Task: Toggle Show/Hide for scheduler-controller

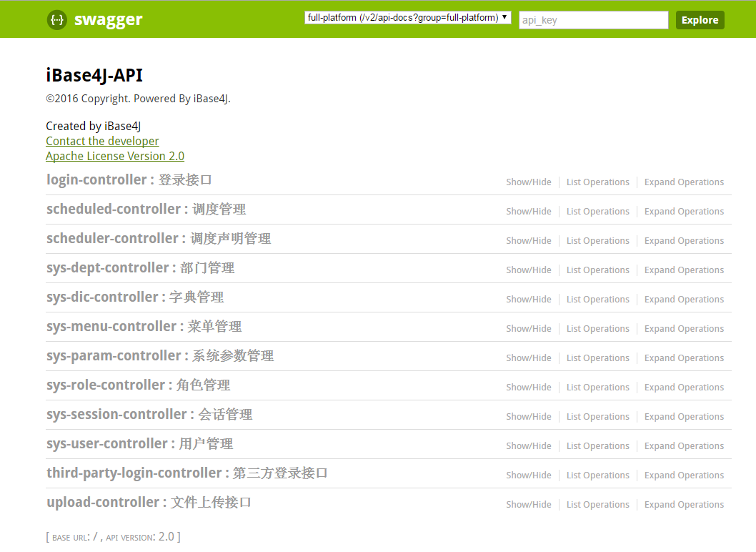Action: click(x=529, y=241)
